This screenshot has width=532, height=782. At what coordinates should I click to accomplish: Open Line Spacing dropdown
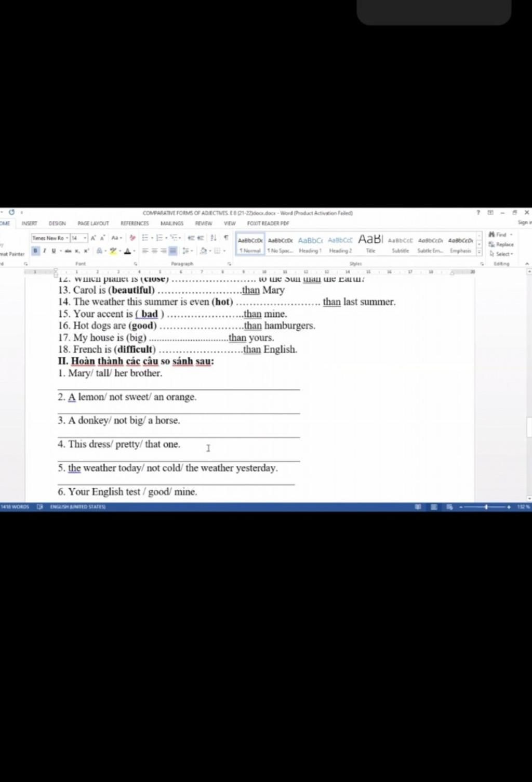click(x=188, y=251)
